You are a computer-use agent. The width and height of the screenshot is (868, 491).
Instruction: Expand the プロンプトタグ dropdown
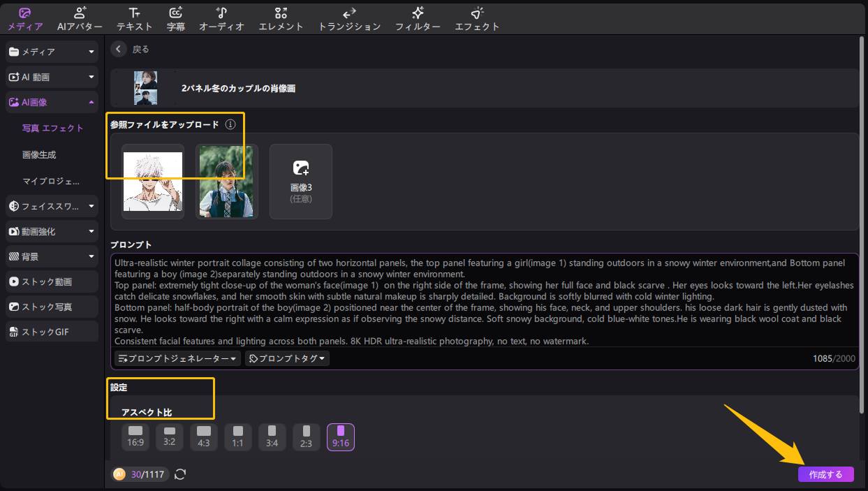pyautogui.click(x=287, y=358)
